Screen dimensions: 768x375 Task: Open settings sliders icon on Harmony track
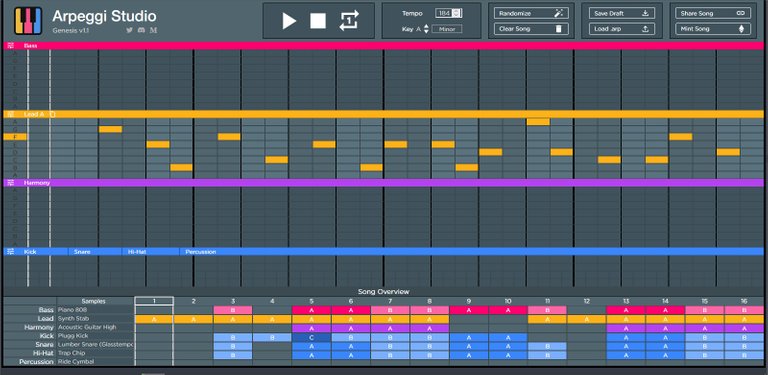pos(11,183)
